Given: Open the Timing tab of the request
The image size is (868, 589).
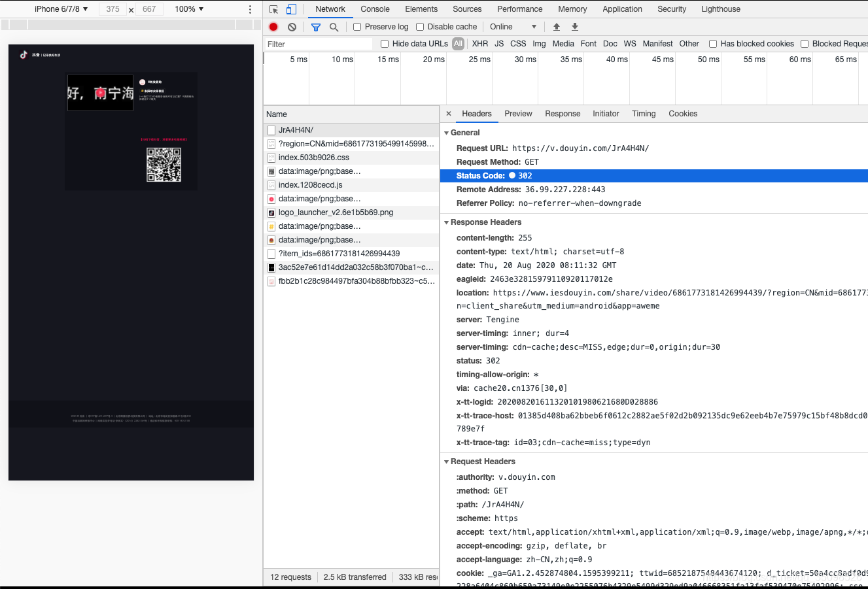Looking at the screenshot, I should coord(644,114).
